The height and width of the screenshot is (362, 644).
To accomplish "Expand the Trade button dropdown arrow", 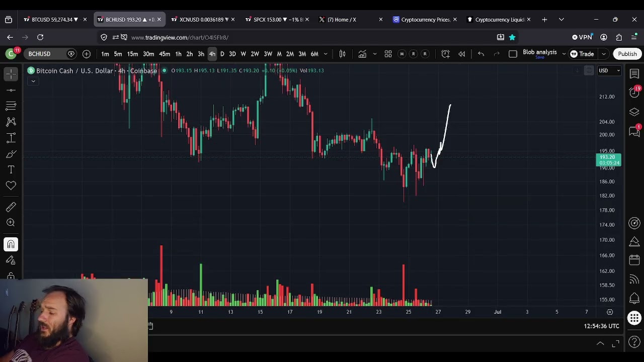I will tap(603, 54).
